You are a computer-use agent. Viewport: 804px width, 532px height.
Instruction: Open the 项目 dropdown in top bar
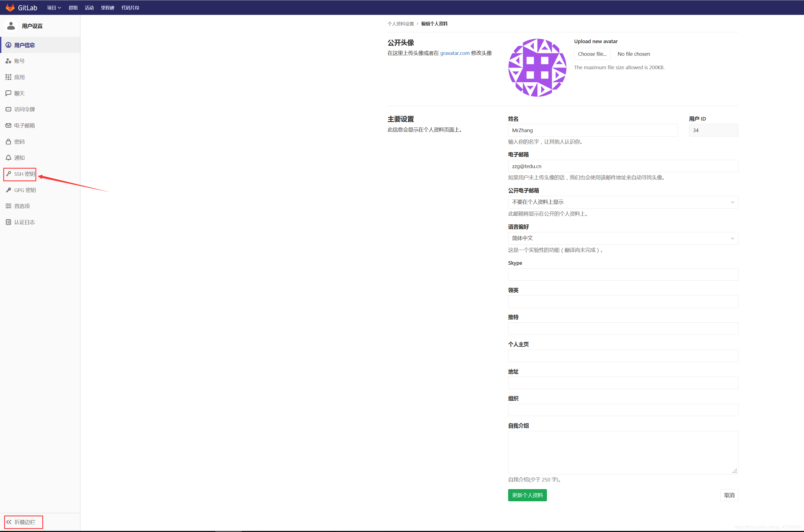point(54,7)
